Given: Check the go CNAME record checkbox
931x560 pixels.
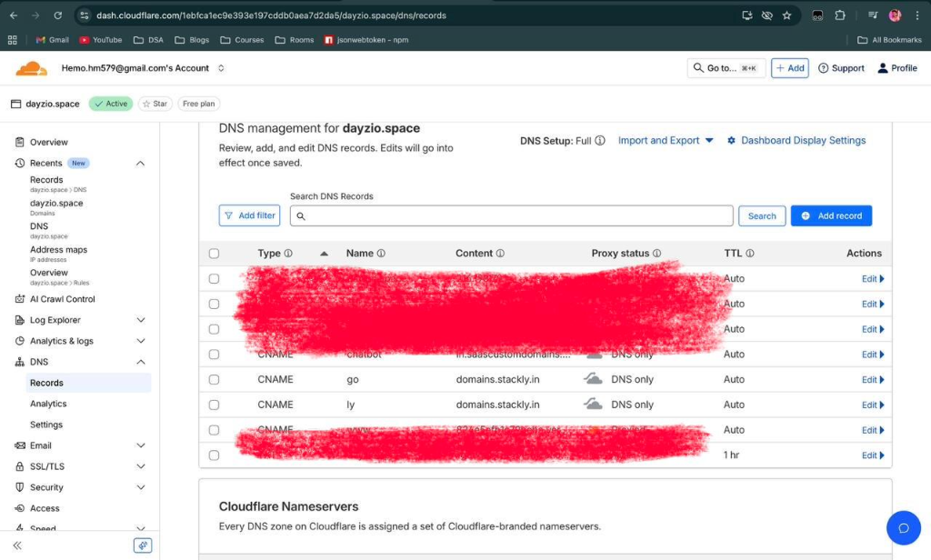Looking at the screenshot, I should point(214,379).
